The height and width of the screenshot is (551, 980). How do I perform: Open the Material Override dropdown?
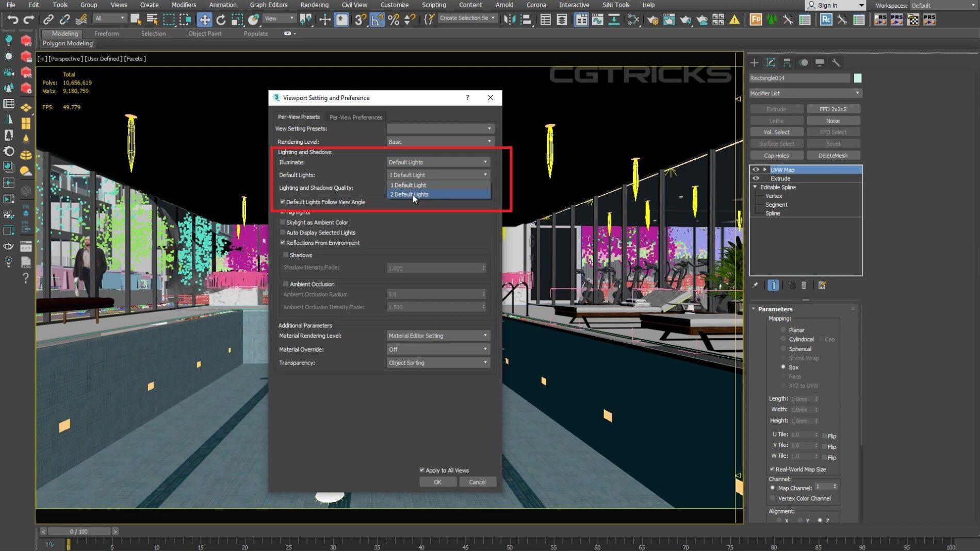[x=437, y=349]
